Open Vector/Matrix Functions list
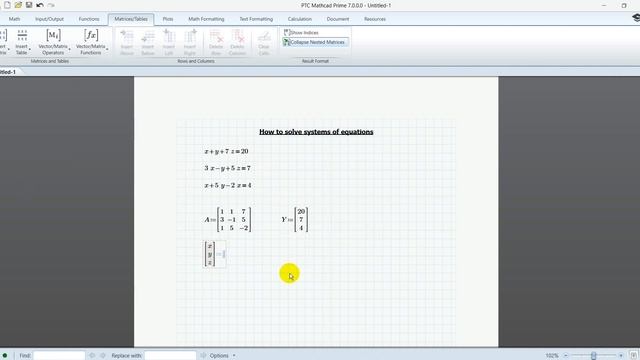This screenshot has height=360, width=640. [x=91, y=42]
